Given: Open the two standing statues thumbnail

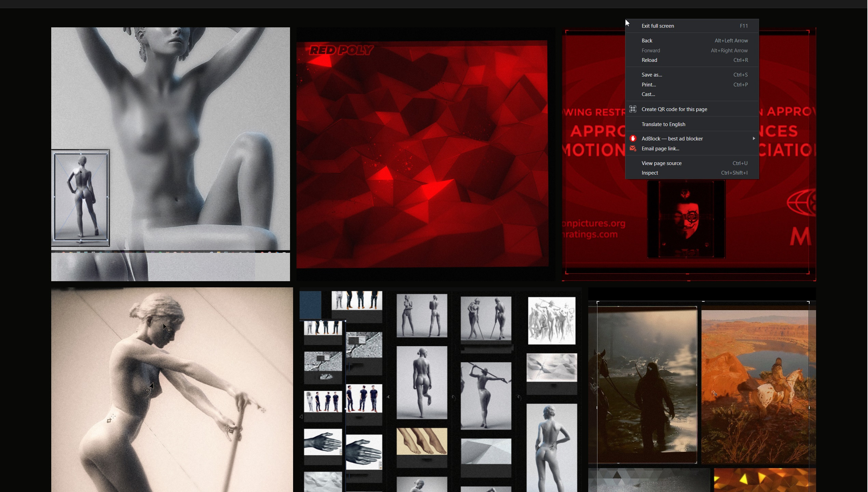Looking at the screenshot, I should [x=422, y=316].
